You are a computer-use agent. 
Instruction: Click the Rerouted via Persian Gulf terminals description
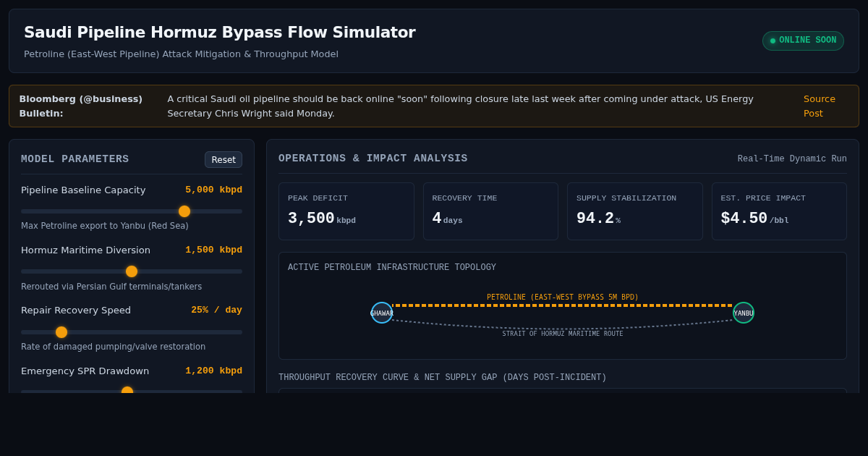tap(111, 287)
